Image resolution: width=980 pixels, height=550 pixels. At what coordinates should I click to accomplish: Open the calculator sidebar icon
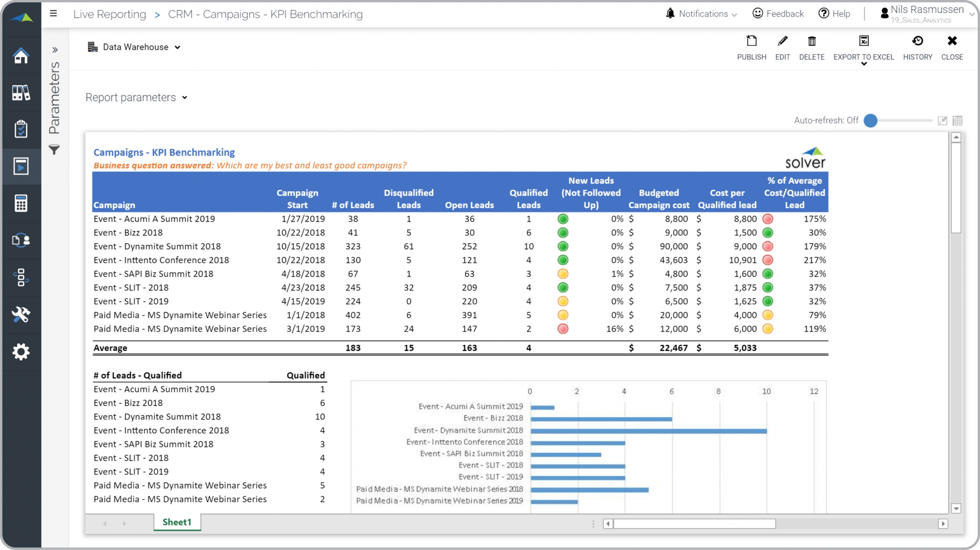(21, 203)
